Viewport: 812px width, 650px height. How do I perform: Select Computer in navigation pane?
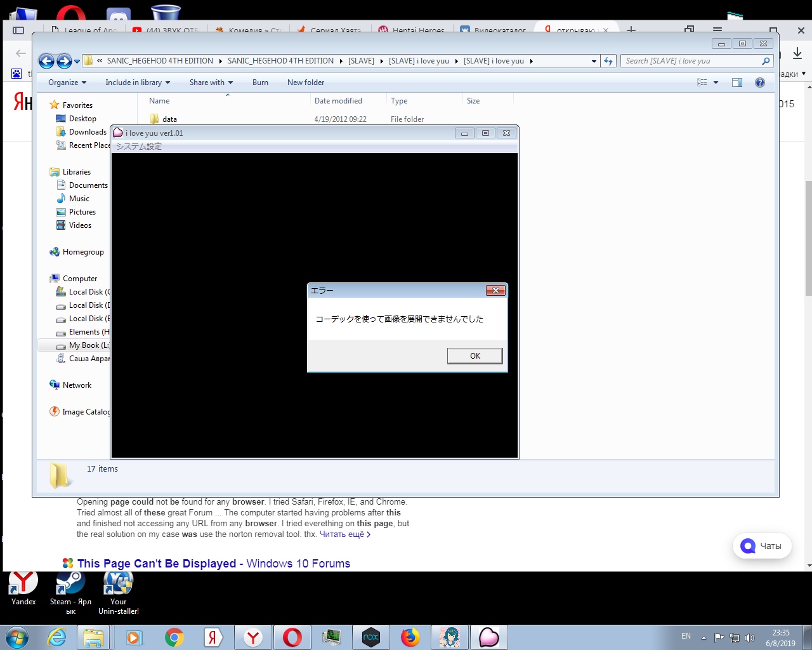[x=80, y=279]
